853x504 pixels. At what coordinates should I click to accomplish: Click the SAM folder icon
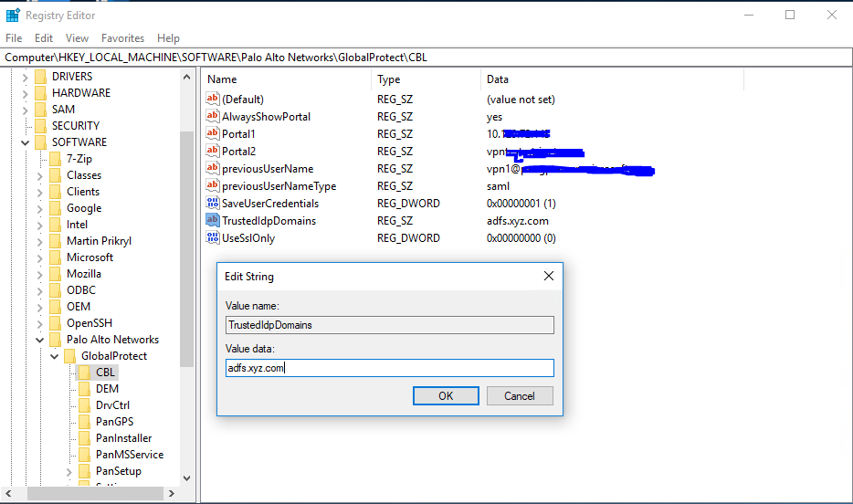click(x=40, y=110)
